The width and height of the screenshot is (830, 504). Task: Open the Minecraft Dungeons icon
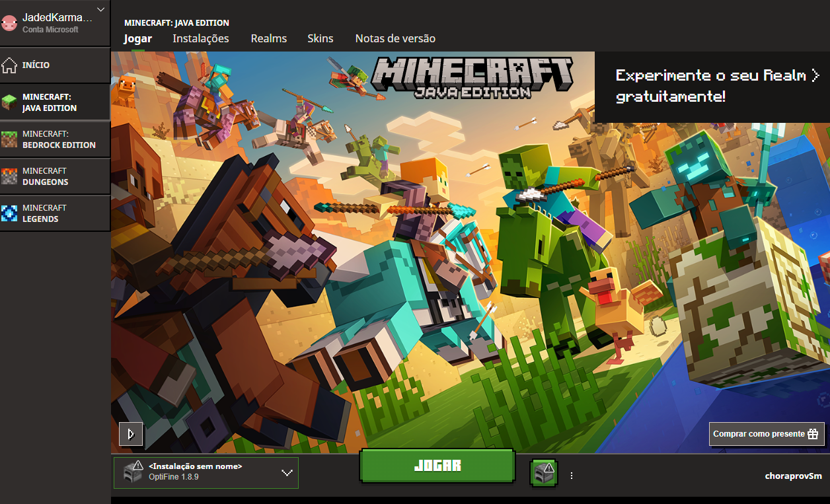click(x=9, y=176)
